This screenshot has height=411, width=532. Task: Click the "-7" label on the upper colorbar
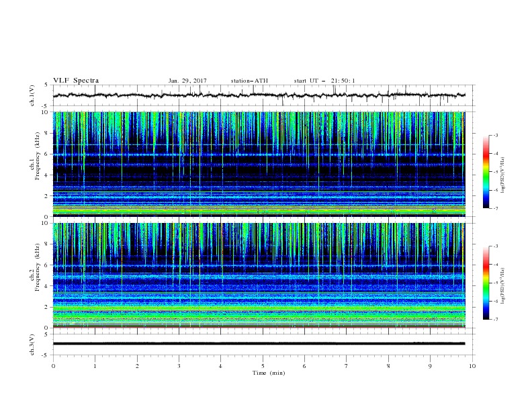point(496,208)
